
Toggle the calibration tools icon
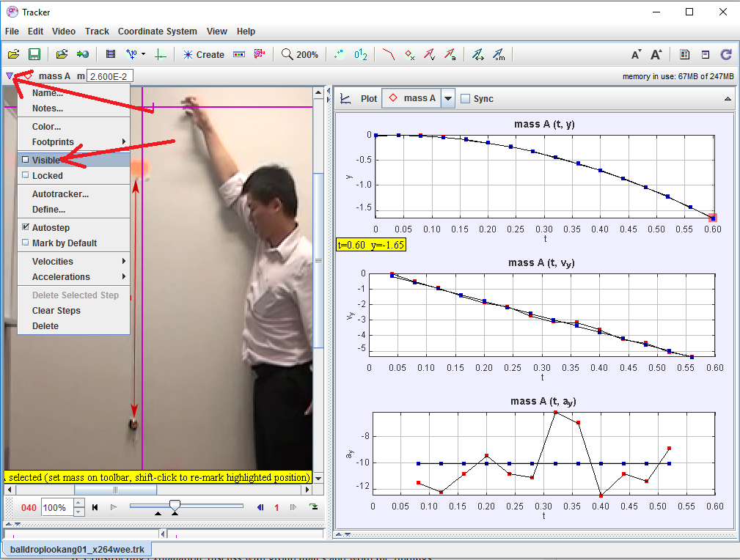point(132,54)
